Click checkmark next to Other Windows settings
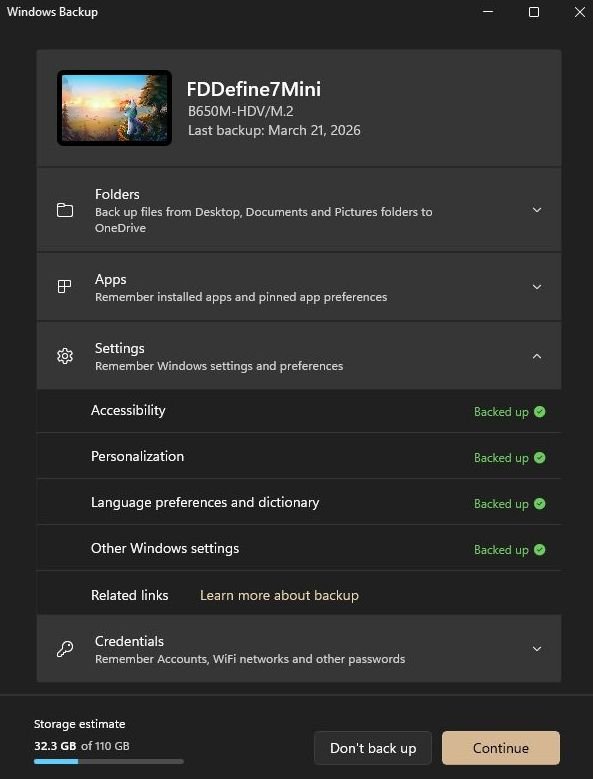This screenshot has height=779, width=593. click(x=539, y=549)
